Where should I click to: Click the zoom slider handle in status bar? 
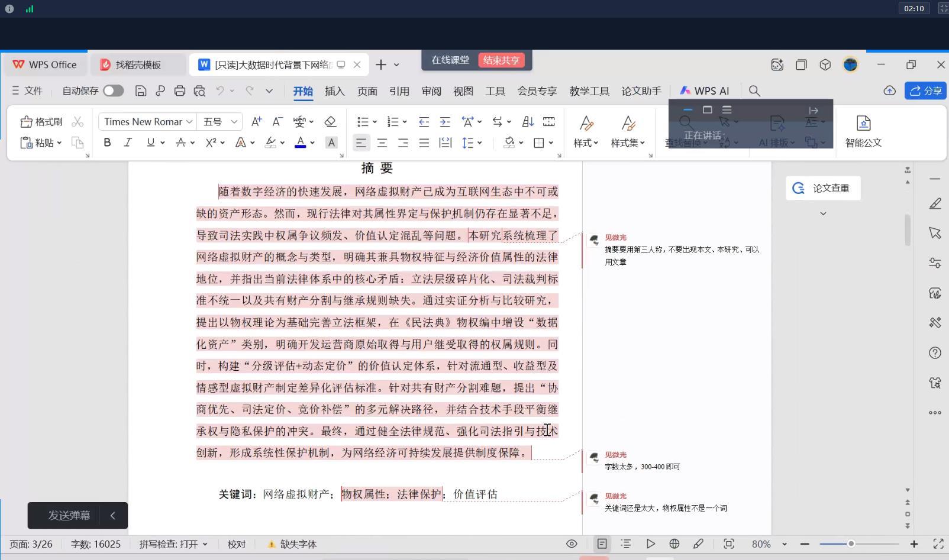pos(851,544)
